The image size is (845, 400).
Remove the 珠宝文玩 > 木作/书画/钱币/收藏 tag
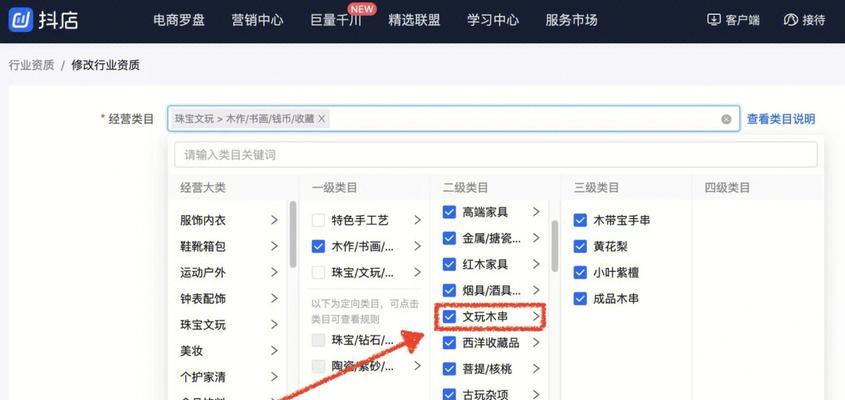[x=322, y=119]
